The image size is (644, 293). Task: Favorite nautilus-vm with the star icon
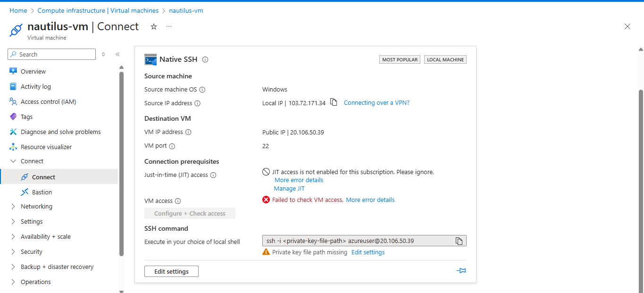click(153, 27)
